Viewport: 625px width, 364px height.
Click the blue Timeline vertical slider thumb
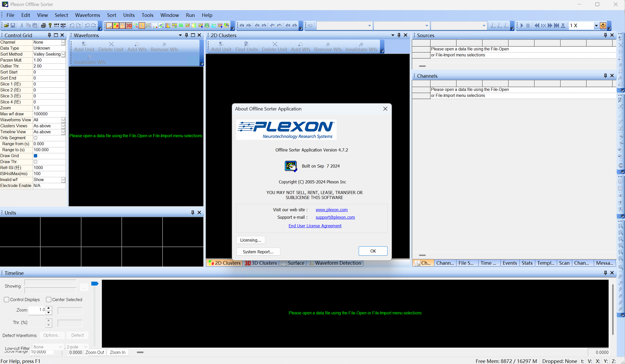(x=95, y=283)
